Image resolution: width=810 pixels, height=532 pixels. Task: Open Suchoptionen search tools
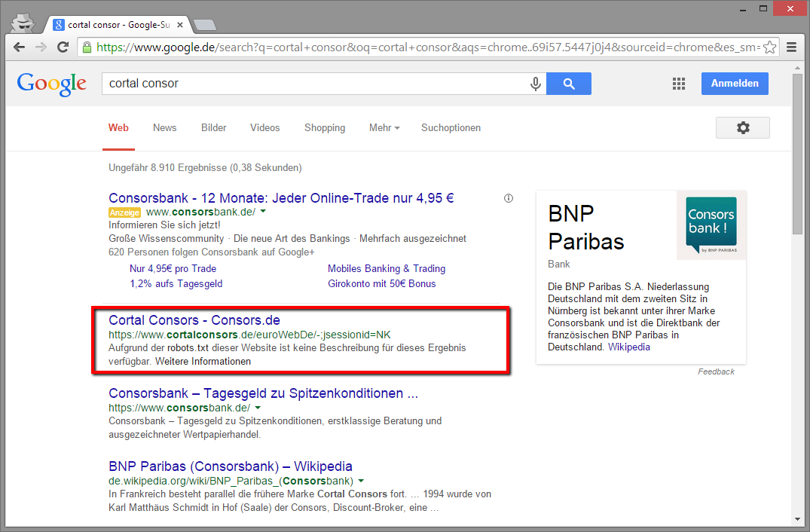(x=451, y=128)
